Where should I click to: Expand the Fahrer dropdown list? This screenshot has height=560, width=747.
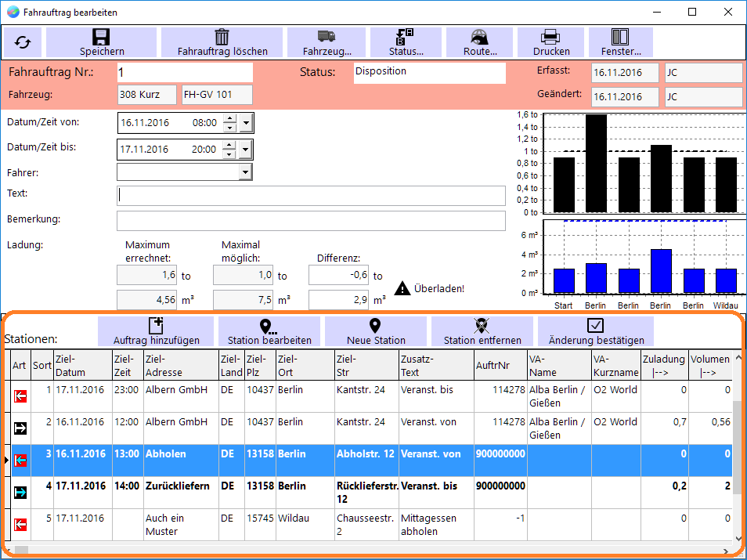pos(245,172)
